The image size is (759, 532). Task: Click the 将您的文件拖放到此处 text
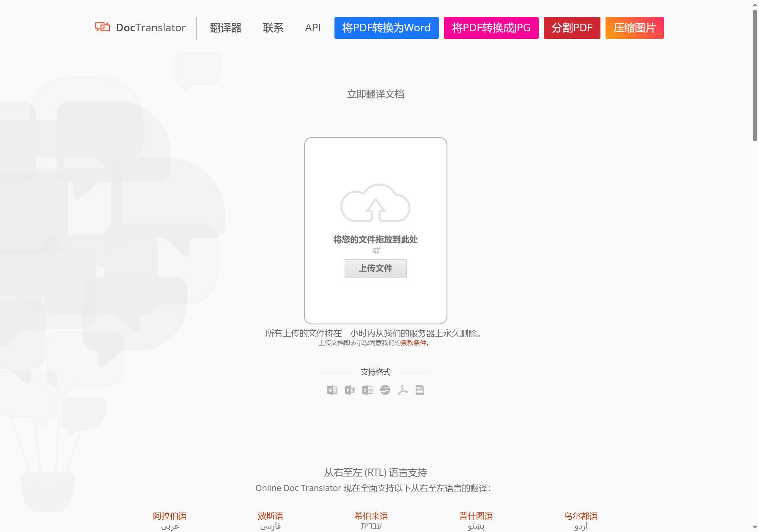[x=375, y=240]
